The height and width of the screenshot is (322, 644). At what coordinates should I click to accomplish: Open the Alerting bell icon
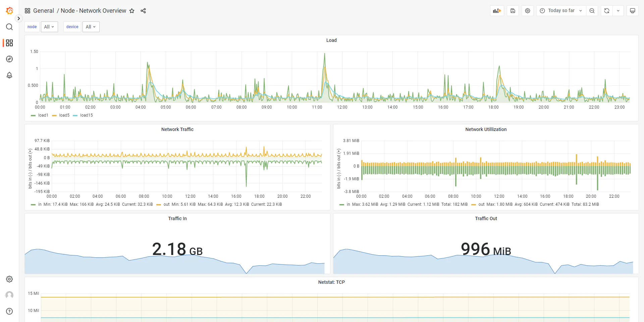pos(9,75)
